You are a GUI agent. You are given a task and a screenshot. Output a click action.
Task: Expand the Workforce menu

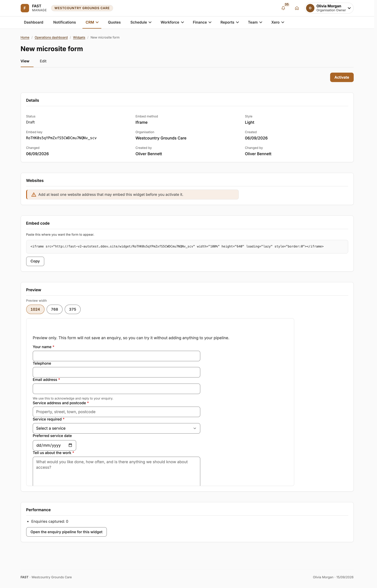[172, 22]
